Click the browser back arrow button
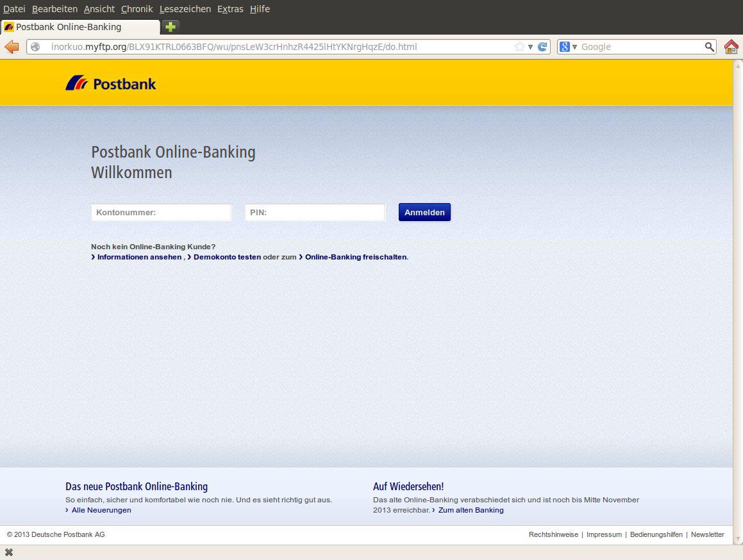The image size is (743, 560). pyautogui.click(x=12, y=47)
